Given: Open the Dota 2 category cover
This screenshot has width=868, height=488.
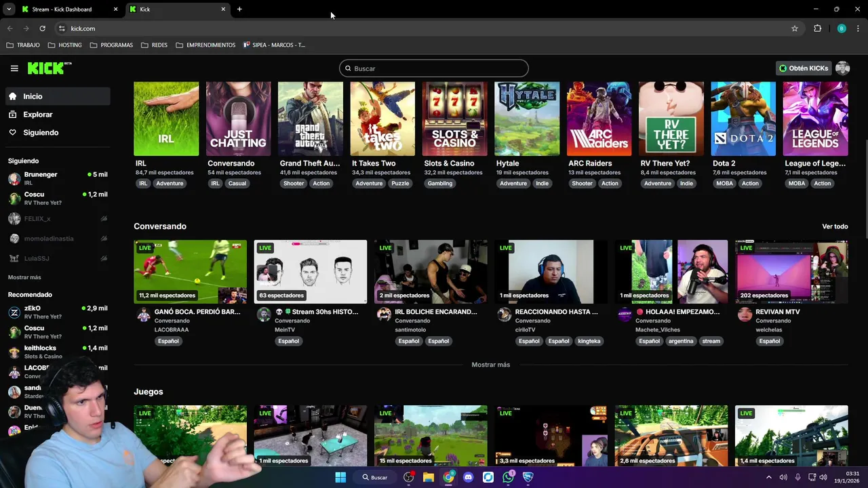Looking at the screenshot, I should [x=743, y=119].
